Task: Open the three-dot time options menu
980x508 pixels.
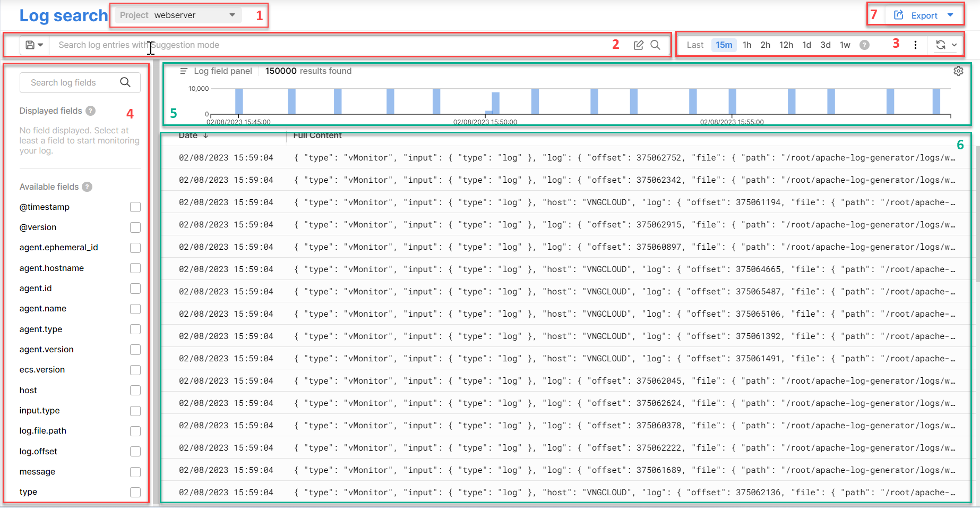Action: point(915,45)
